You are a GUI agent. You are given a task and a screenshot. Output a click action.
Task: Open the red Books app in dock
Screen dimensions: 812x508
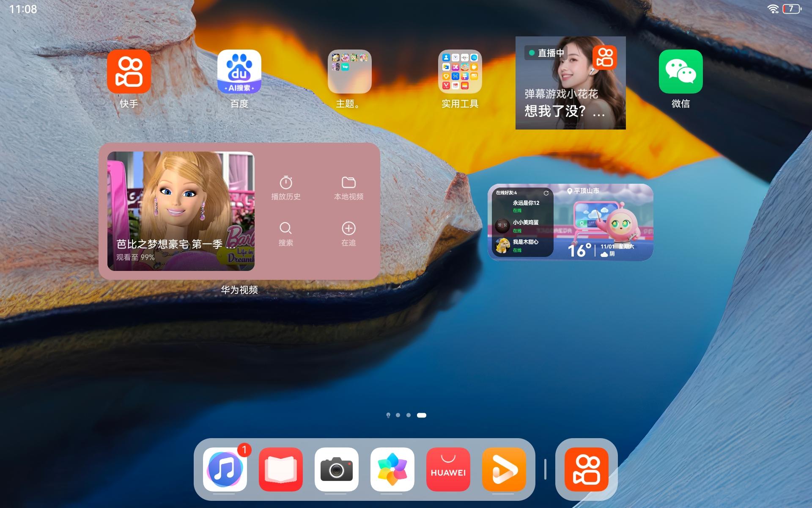tap(280, 469)
